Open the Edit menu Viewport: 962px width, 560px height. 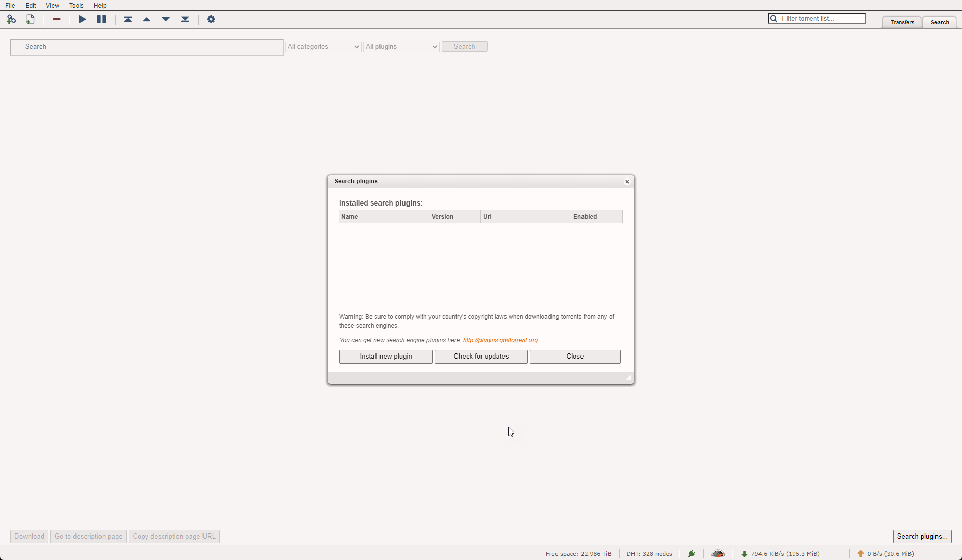[x=31, y=5]
